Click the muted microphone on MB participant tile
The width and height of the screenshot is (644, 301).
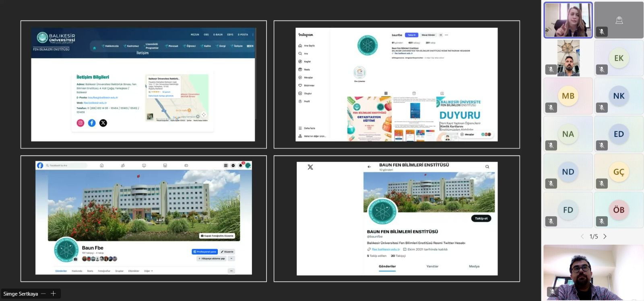551,108
